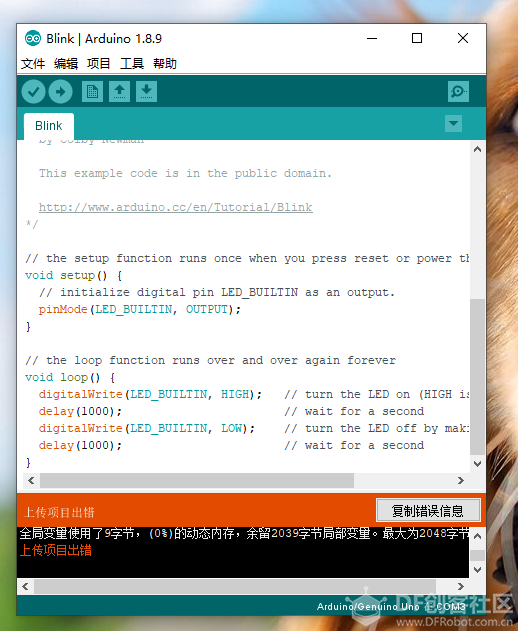Open the 文件 menu
The height and width of the screenshot is (631, 518).
click(33, 64)
